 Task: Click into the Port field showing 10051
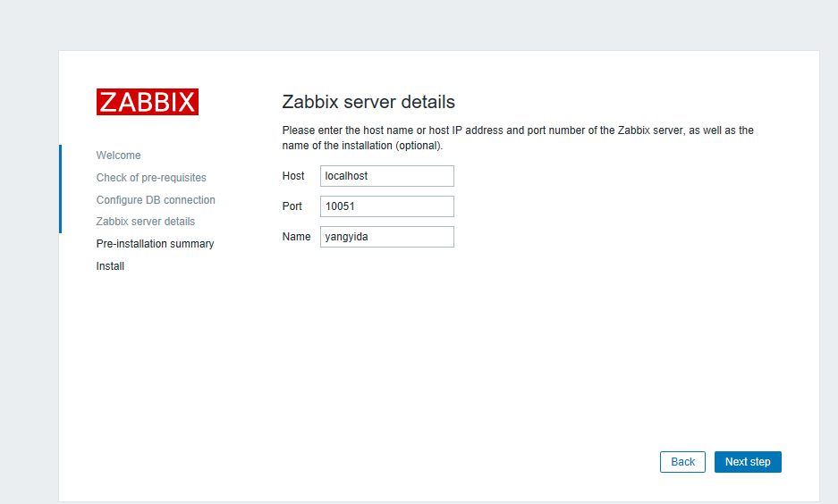point(387,206)
